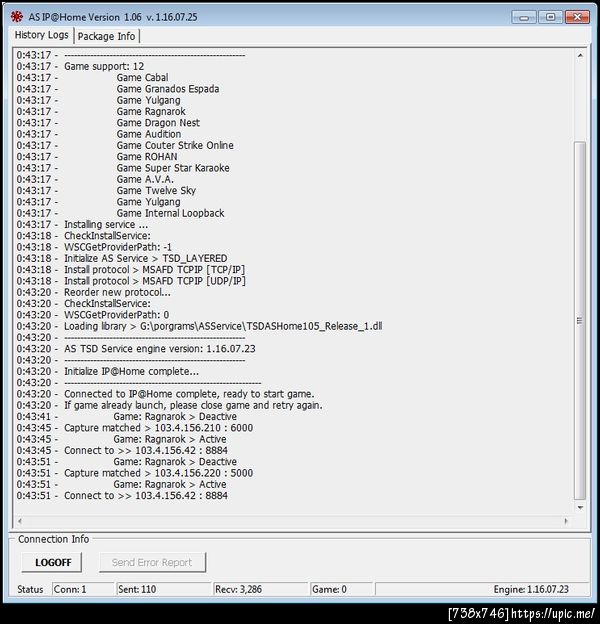Select 'Capture matched > 103.4.156.220 : 5000' line
The width and height of the screenshot is (600, 624).
coord(134,473)
